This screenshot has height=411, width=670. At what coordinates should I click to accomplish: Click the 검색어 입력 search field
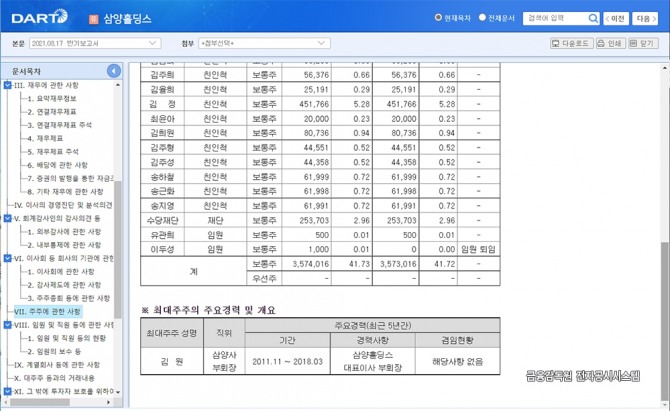[550, 18]
